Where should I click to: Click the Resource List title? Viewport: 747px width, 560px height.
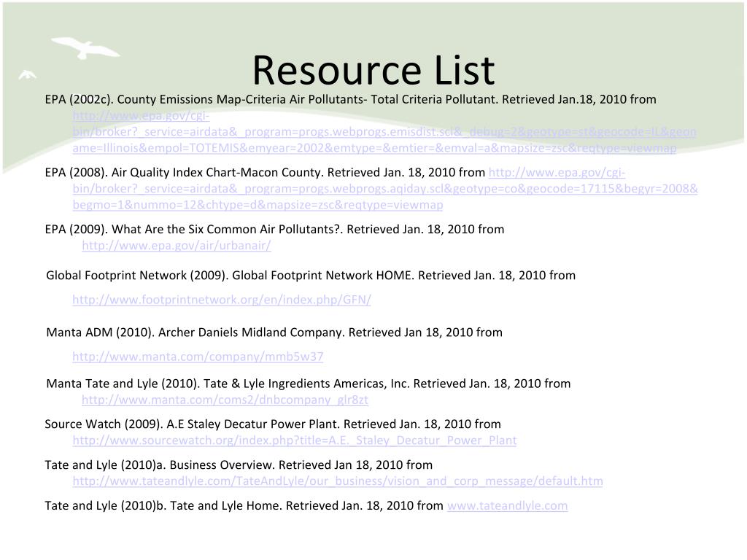373,71
